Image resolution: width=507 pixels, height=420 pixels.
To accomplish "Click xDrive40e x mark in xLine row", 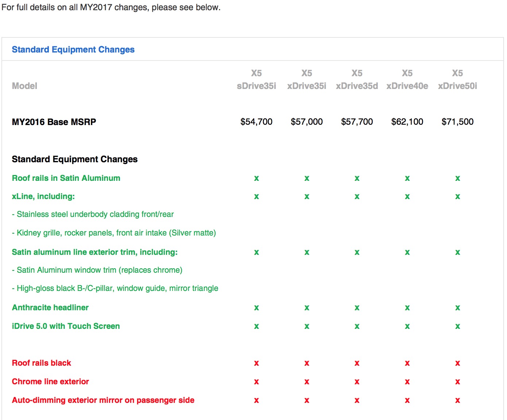I will point(407,197).
